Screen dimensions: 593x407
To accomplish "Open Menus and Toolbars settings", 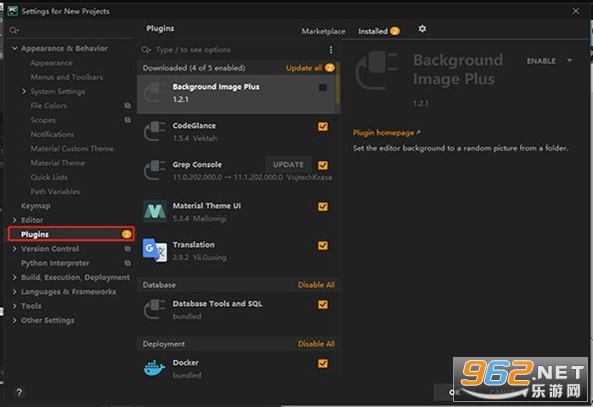I will point(67,77).
